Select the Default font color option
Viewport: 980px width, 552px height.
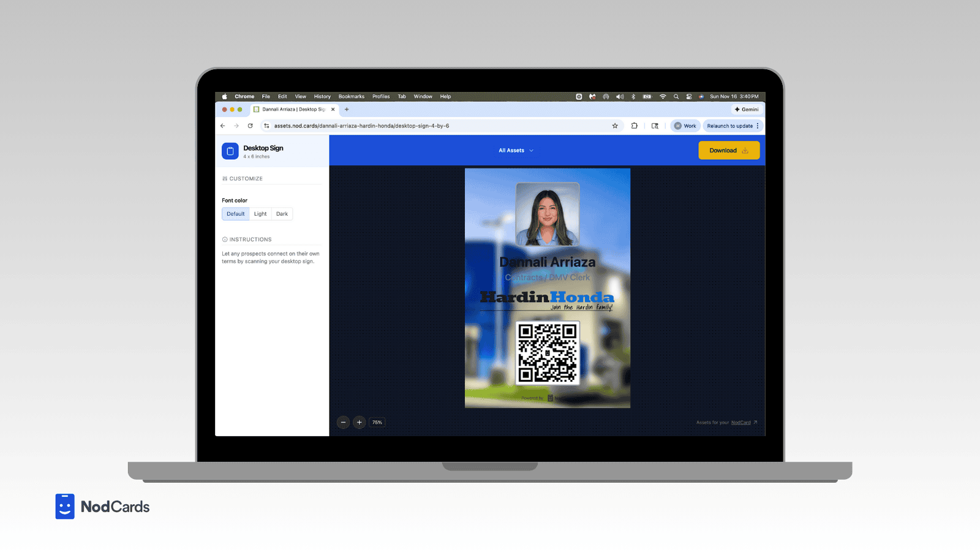(x=235, y=214)
